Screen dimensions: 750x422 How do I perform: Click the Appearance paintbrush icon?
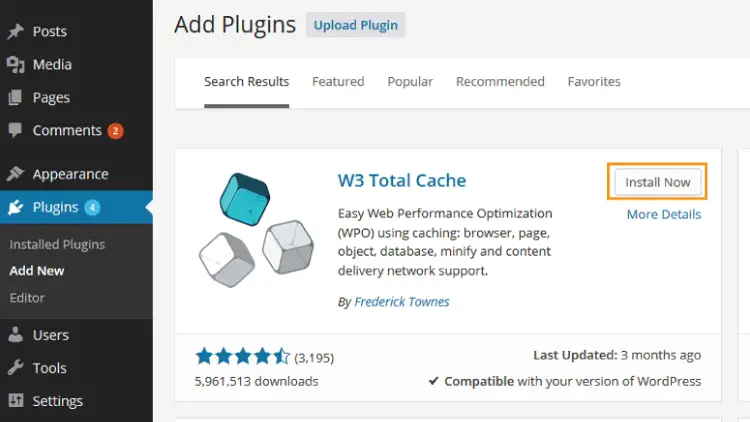point(15,174)
